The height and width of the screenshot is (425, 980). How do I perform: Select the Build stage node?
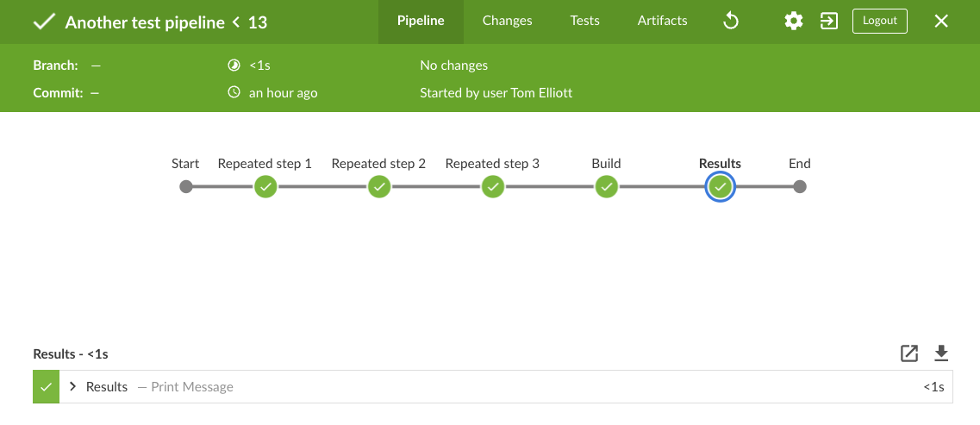click(x=607, y=186)
